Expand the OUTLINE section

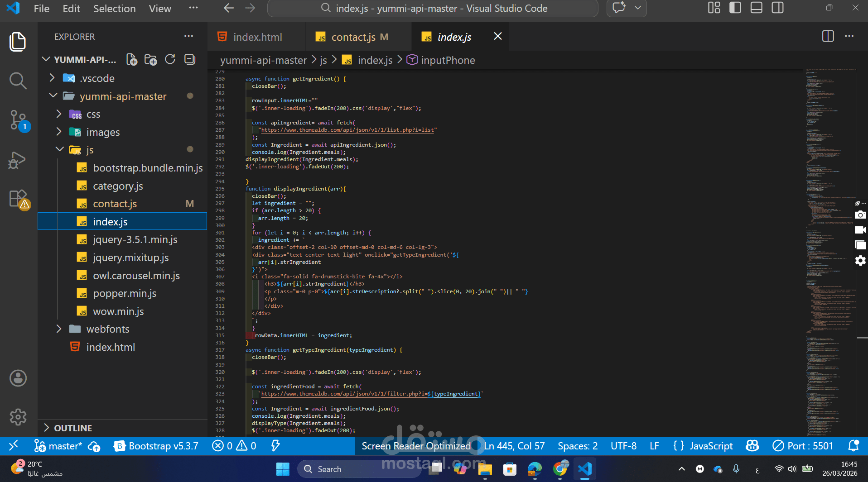tap(72, 428)
